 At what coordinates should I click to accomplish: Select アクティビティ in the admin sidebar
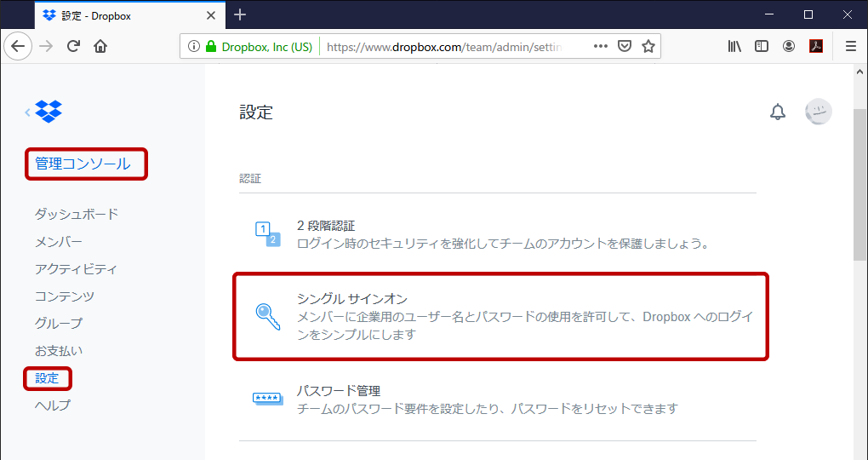pos(76,269)
